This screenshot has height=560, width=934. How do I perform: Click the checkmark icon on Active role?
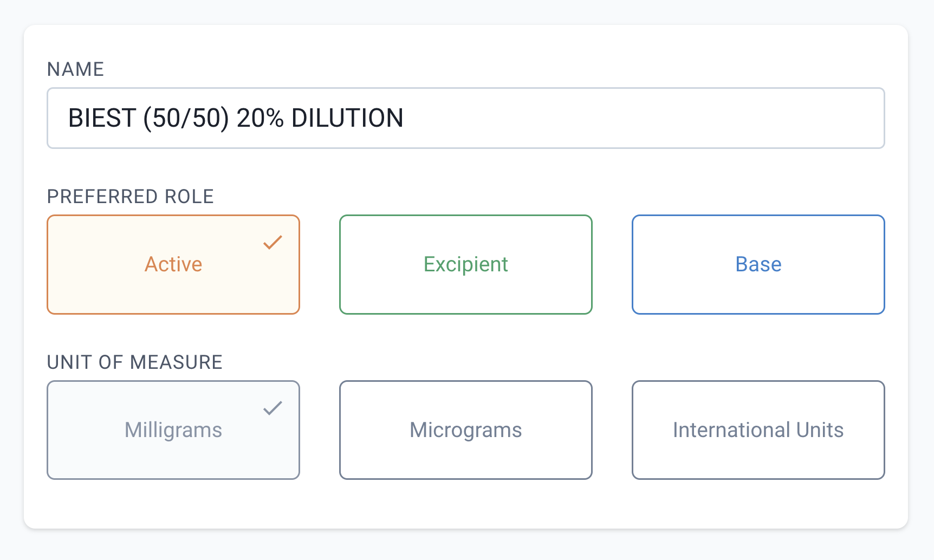pos(273,243)
